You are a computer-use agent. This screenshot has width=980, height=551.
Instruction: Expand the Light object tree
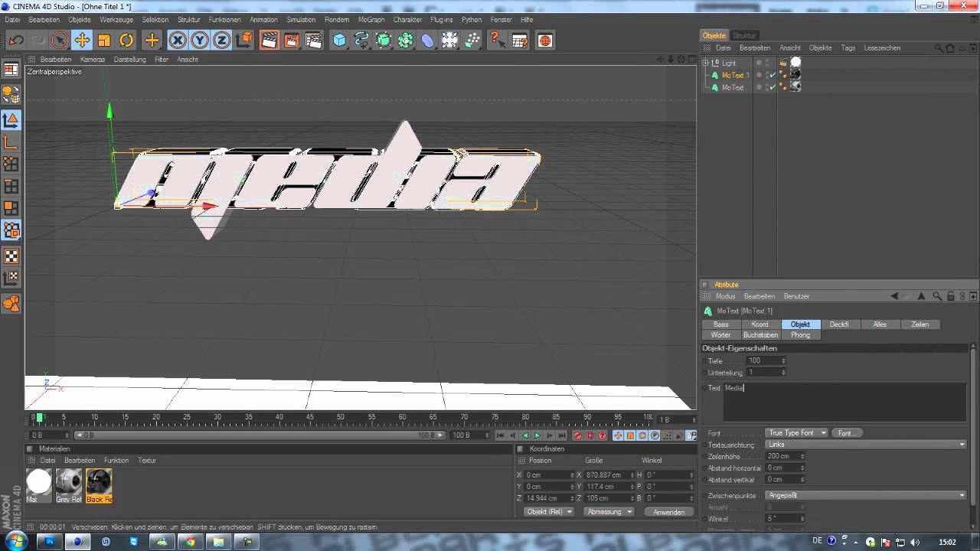click(x=706, y=63)
